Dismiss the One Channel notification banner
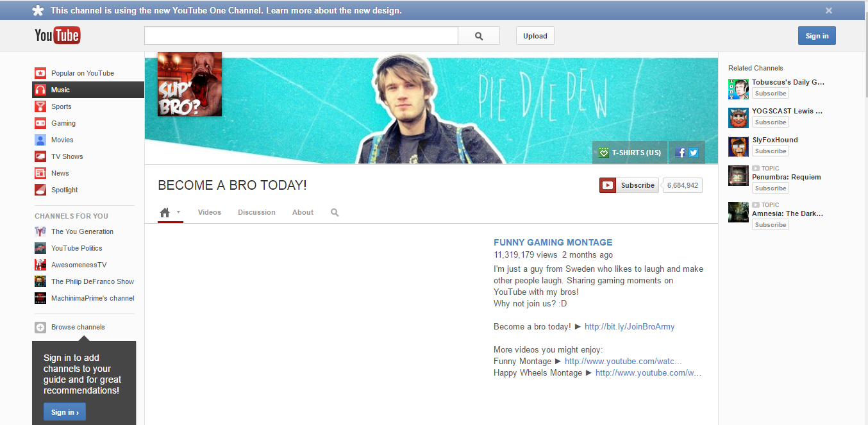The width and height of the screenshot is (868, 425). [x=829, y=10]
